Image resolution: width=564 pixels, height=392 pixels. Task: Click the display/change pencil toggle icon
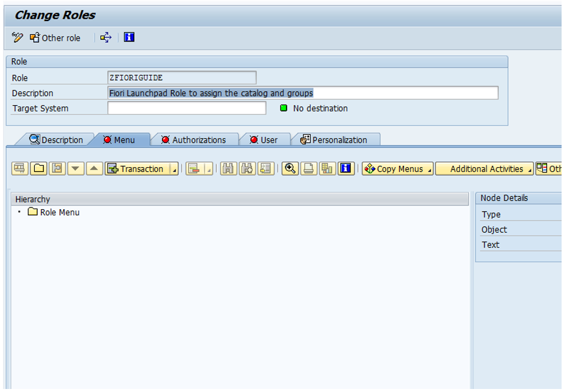[17, 38]
